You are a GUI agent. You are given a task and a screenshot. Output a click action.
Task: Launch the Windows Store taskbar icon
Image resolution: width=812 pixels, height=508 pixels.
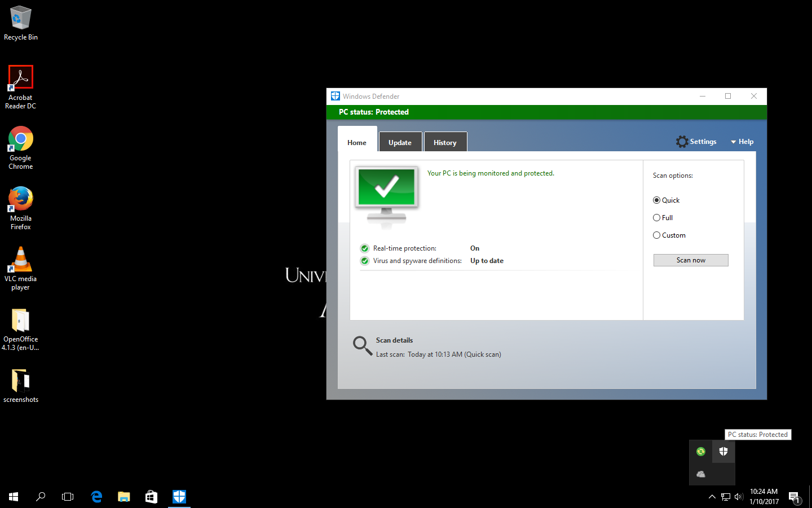tap(151, 497)
